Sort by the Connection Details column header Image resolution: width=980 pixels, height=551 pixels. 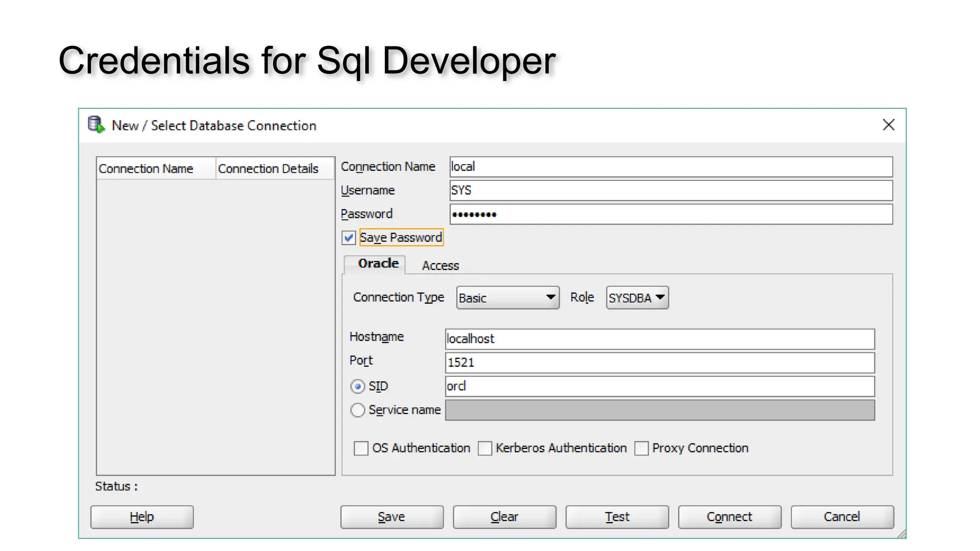click(275, 168)
